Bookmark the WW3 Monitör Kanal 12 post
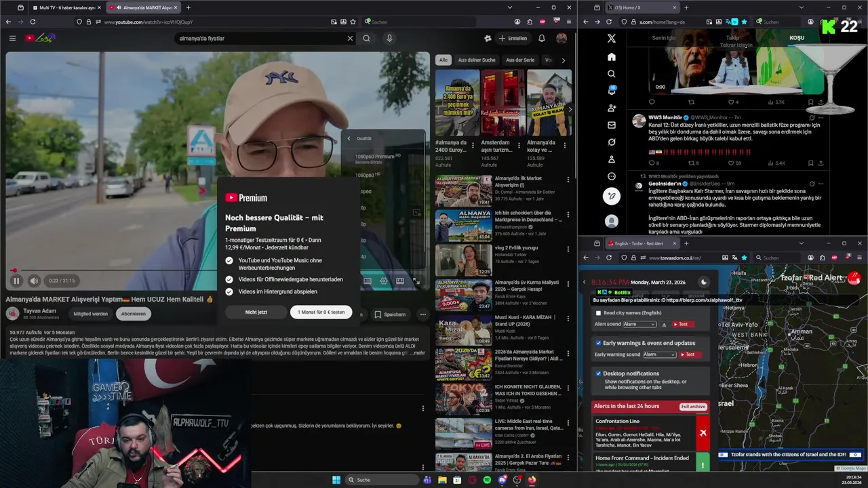 click(x=810, y=163)
